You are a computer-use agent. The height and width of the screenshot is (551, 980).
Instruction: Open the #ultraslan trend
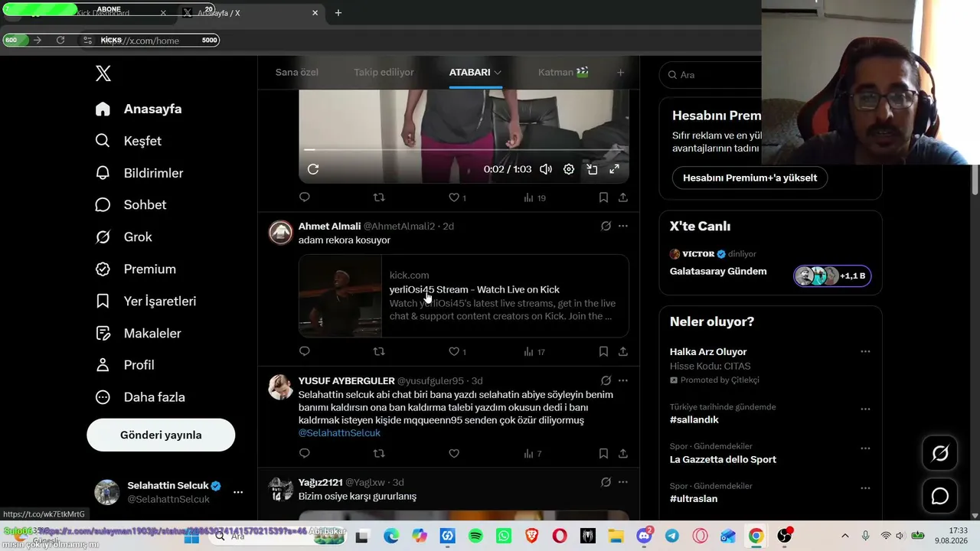pyautogui.click(x=694, y=499)
